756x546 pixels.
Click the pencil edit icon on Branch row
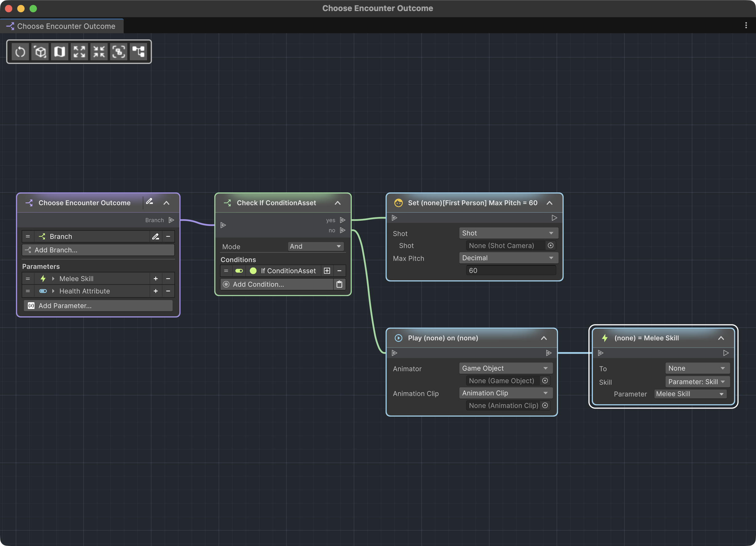pyautogui.click(x=155, y=236)
